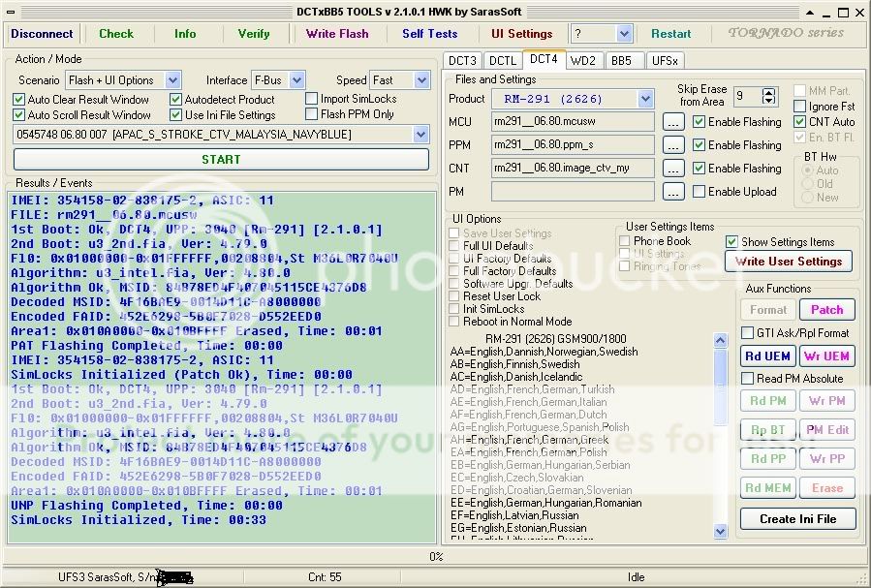Toggle Auto Clear Result Window checkbox
Screen dimensions: 871x588
click(x=18, y=100)
